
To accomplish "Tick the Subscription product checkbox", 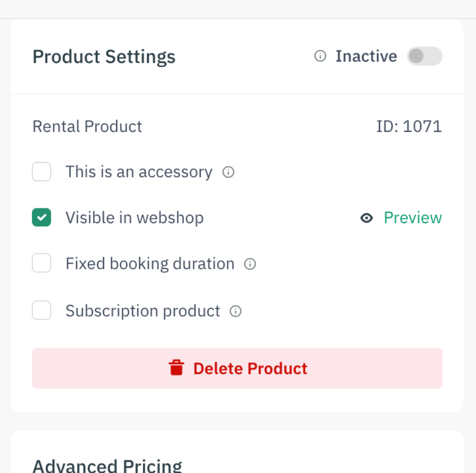I will point(42,310).
